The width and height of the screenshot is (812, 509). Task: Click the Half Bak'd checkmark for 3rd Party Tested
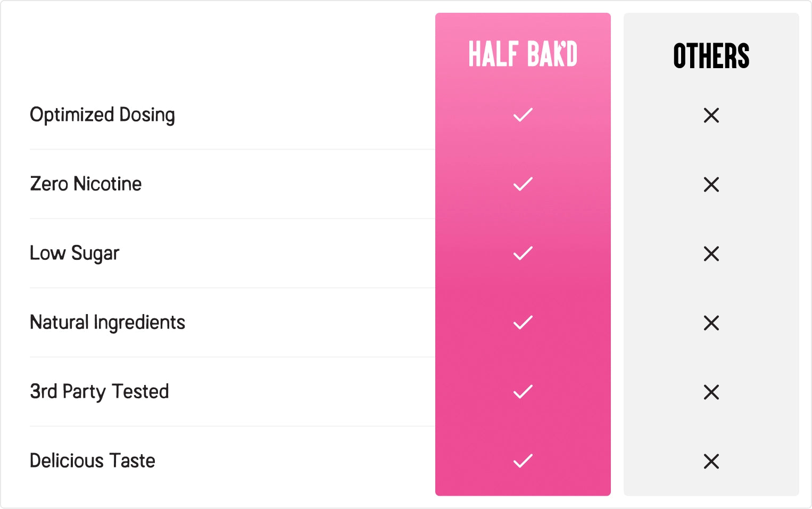pyautogui.click(x=523, y=392)
